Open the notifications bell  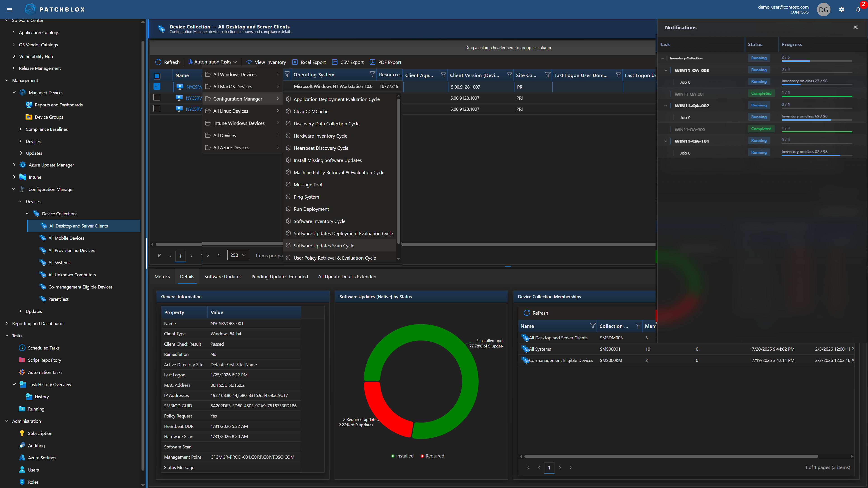(x=858, y=9)
